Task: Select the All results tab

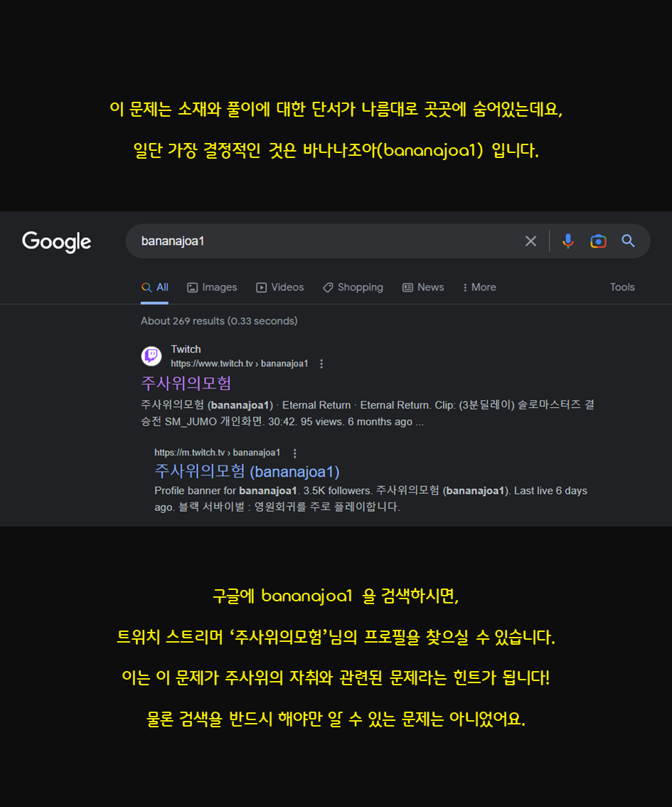Action: (x=155, y=288)
